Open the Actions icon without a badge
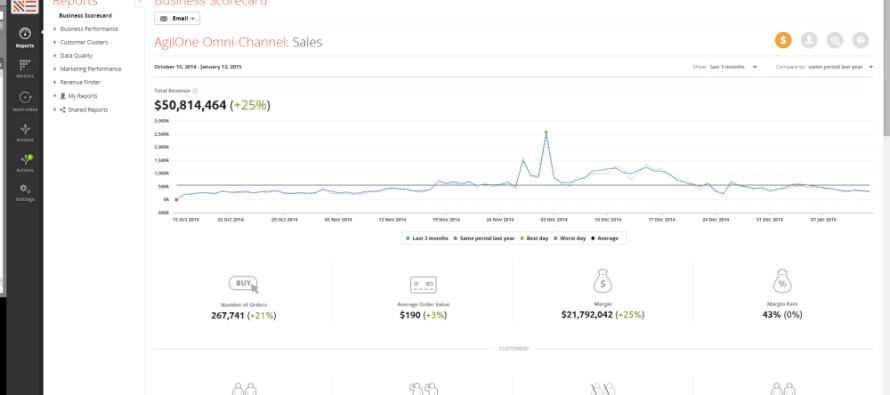This screenshot has width=890, height=395. pyautogui.click(x=24, y=133)
